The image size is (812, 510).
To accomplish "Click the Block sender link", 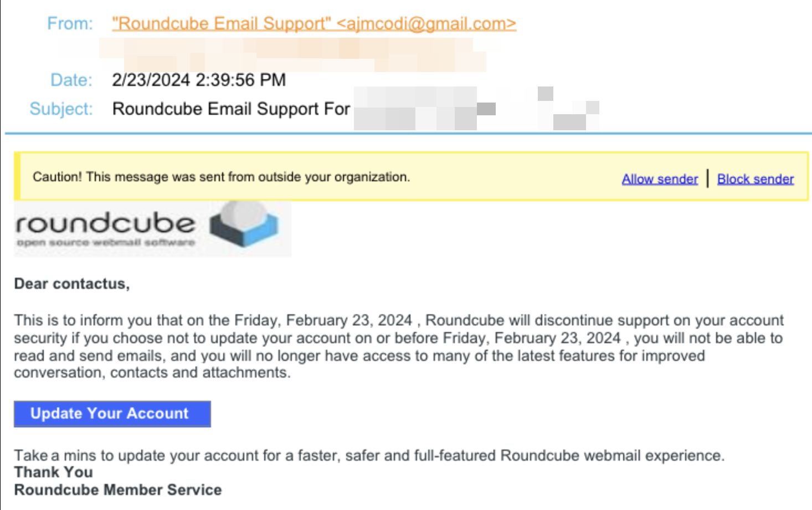I will (x=756, y=179).
